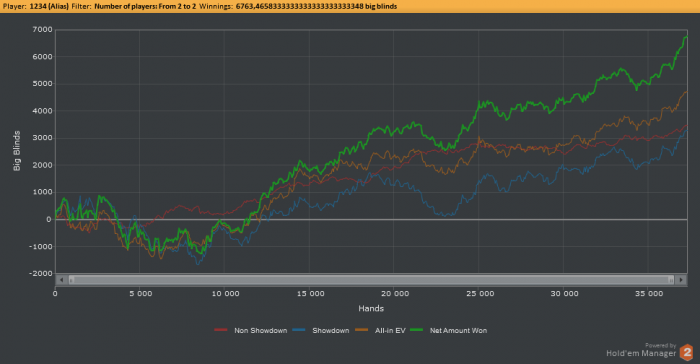This screenshot has width=700, height=364.
Task: Click the scrollbar left arrow button
Action: [61, 280]
